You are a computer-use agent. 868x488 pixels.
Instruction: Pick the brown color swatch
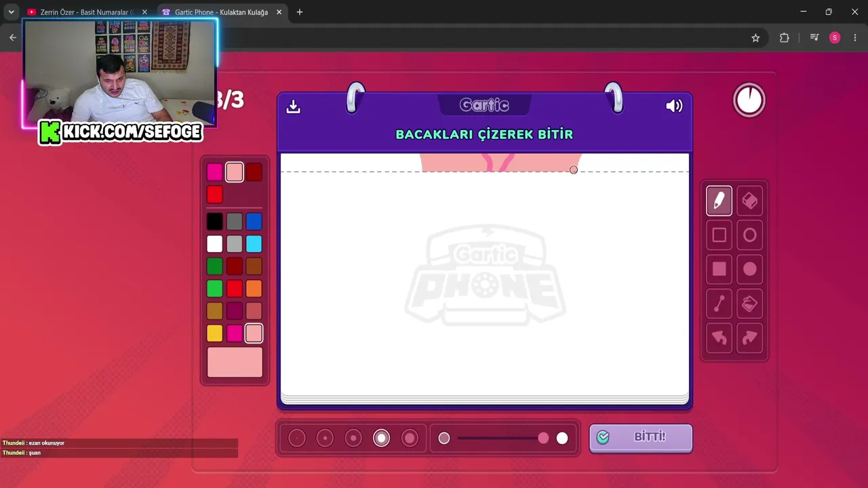(x=254, y=266)
